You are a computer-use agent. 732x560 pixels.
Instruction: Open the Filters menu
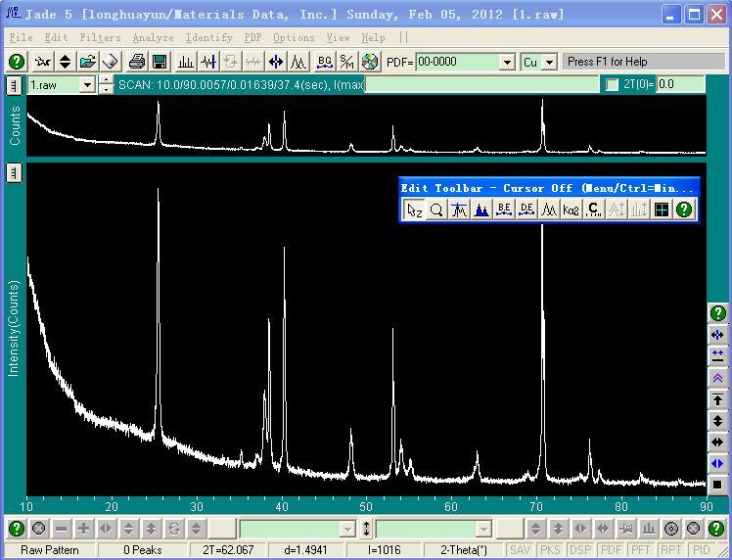click(x=100, y=38)
